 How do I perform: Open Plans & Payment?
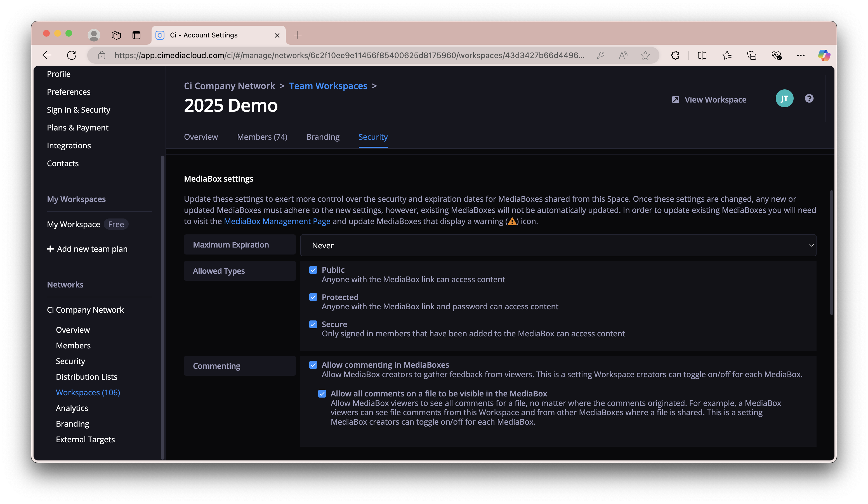[x=77, y=128]
